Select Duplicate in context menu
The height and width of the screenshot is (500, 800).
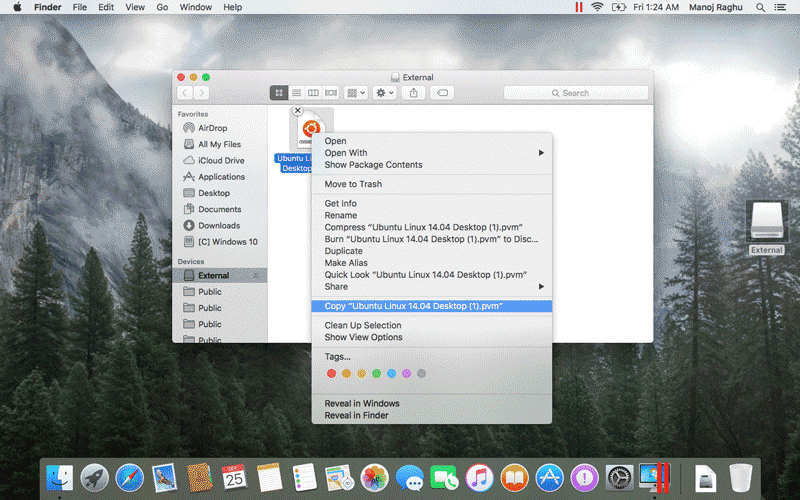point(432,251)
